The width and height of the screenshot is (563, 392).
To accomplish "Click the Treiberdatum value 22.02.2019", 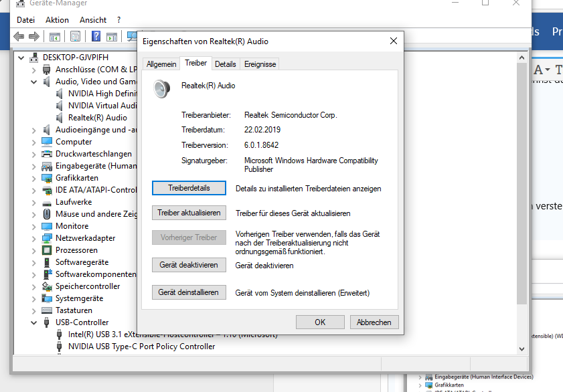I will 262,130.
